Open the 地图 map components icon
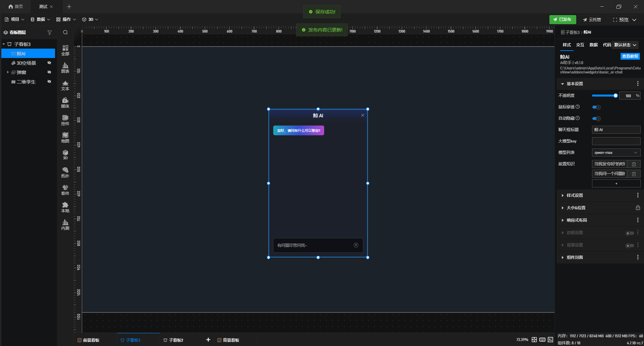 65,138
